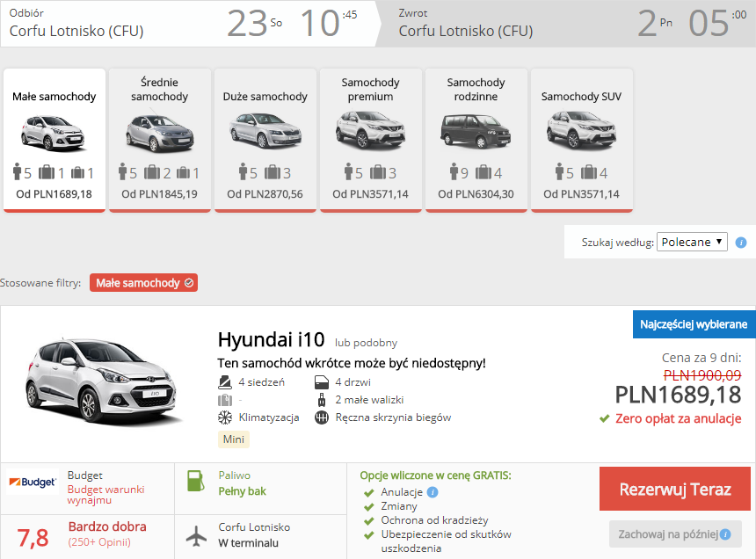Click the person icon in Małe samochody card

pyautogui.click(x=18, y=171)
